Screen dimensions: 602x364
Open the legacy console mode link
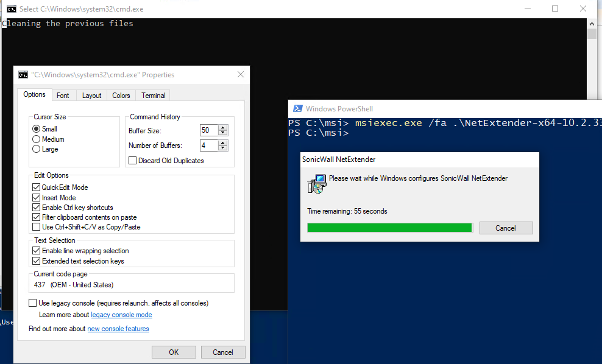pyautogui.click(x=121, y=315)
